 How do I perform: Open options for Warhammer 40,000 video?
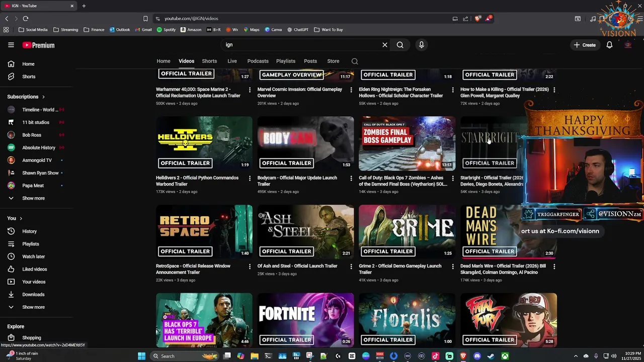250,89
